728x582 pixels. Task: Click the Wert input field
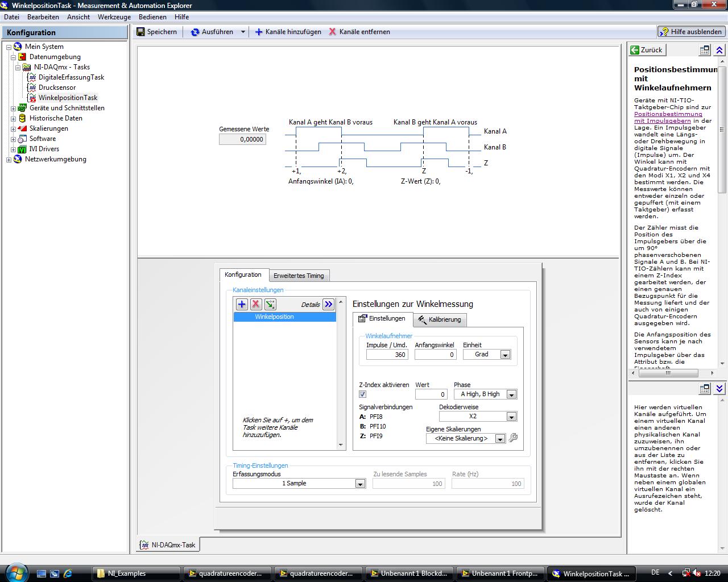tap(431, 394)
